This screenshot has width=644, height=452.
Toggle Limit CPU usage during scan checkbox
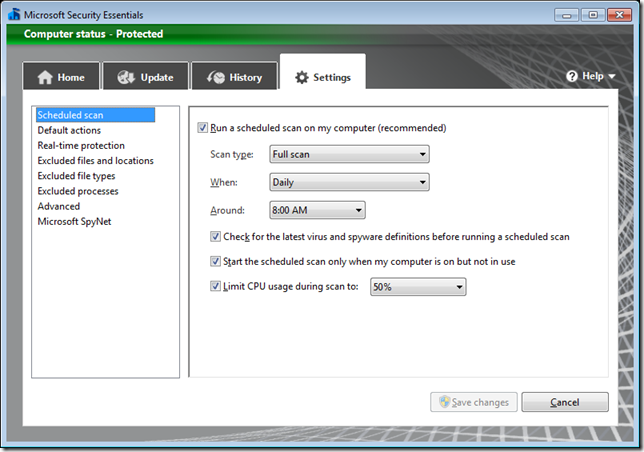[x=216, y=287]
